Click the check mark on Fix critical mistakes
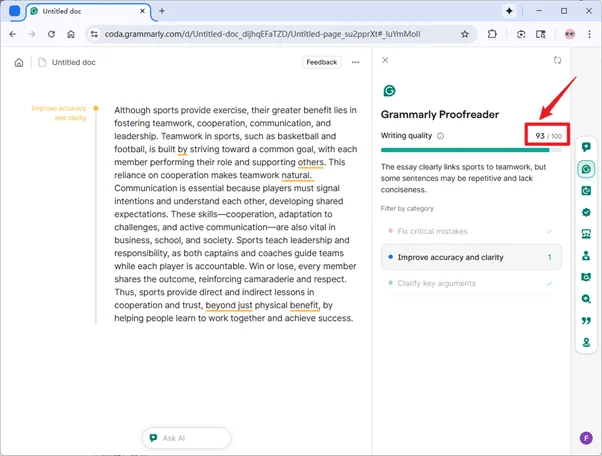 (x=549, y=231)
